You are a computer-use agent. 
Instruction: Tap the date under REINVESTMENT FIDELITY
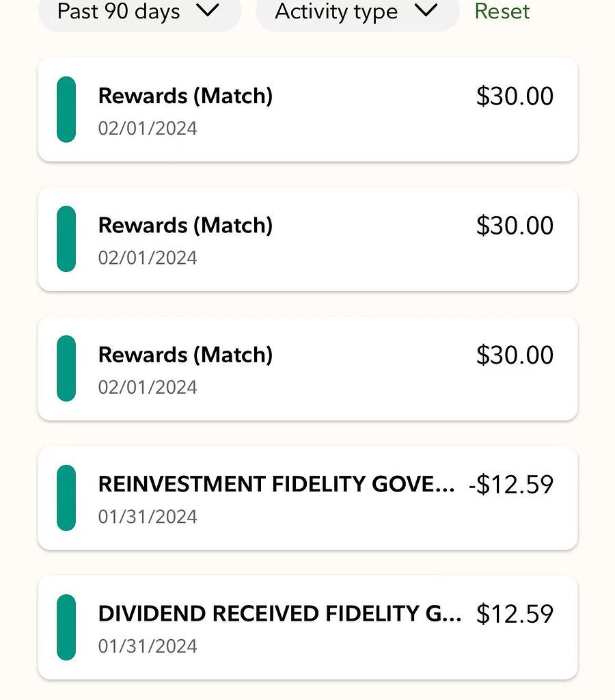[x=148, y=517]
